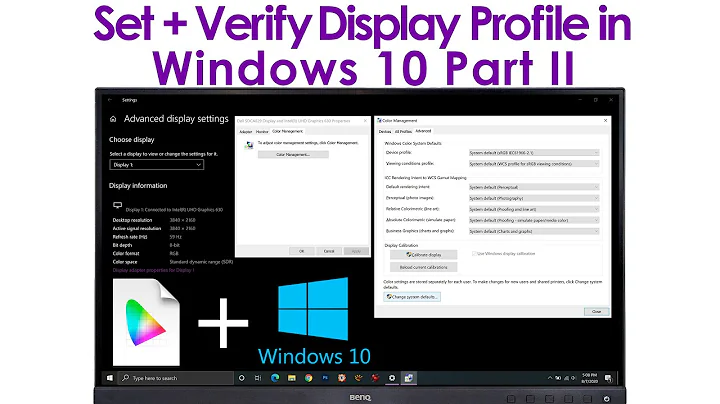Click Close in Color Management
The height and width of the screenshot is (404, 720).
596,311
